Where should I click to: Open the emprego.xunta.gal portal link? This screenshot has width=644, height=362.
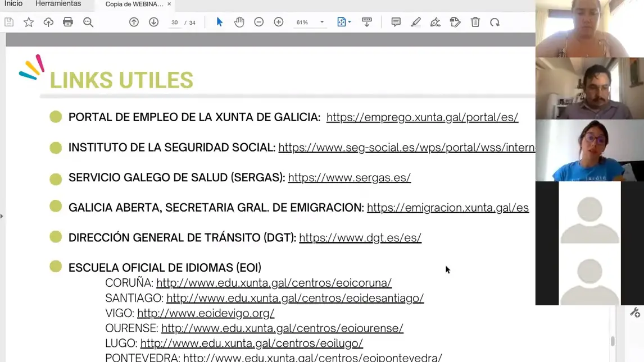[422, 117]
